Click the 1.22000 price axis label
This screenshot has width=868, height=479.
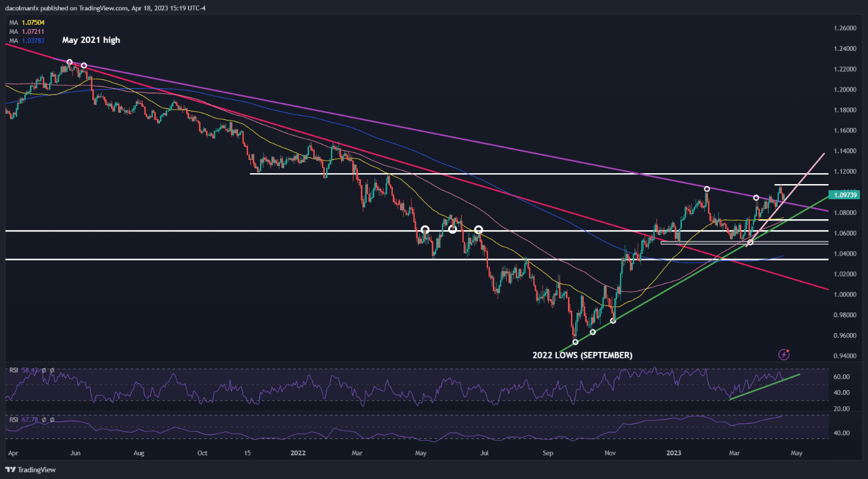(846, 69)
